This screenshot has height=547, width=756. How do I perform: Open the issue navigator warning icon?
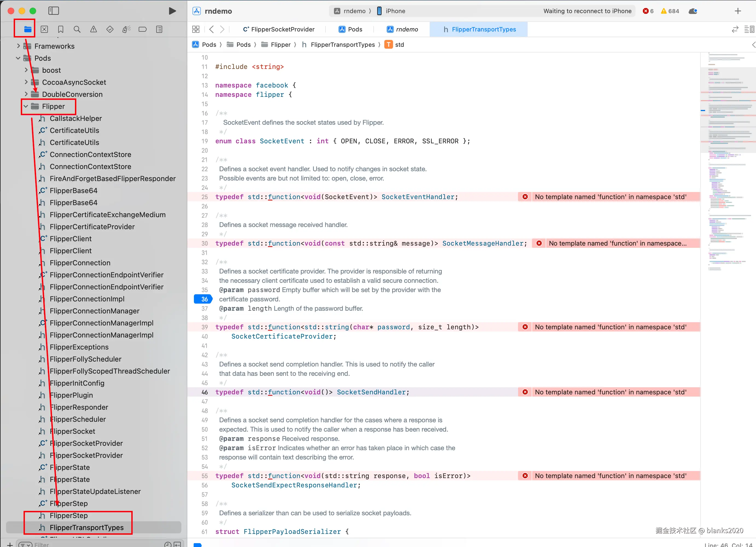pyautogui.click(x=93, y=29)
